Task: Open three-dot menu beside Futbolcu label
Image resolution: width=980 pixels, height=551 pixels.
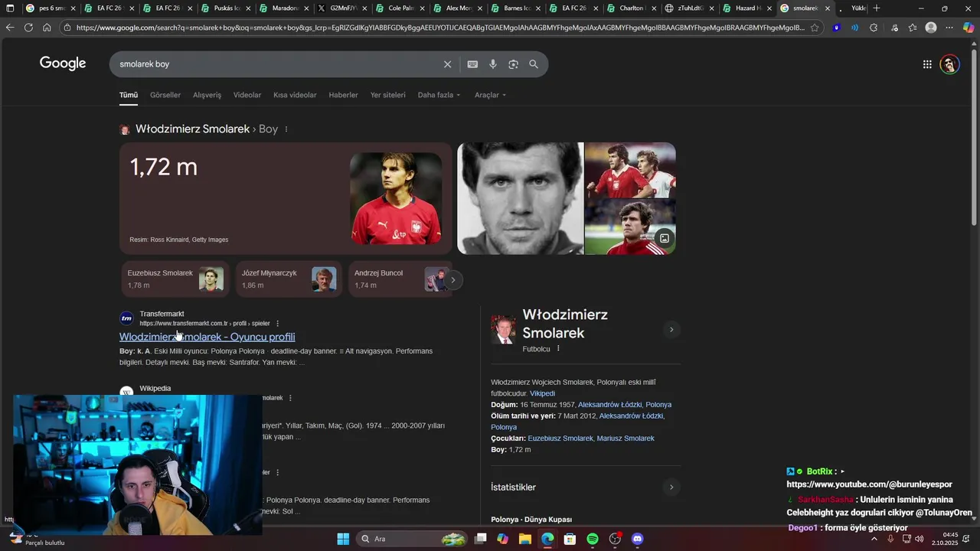Action: 558,349
